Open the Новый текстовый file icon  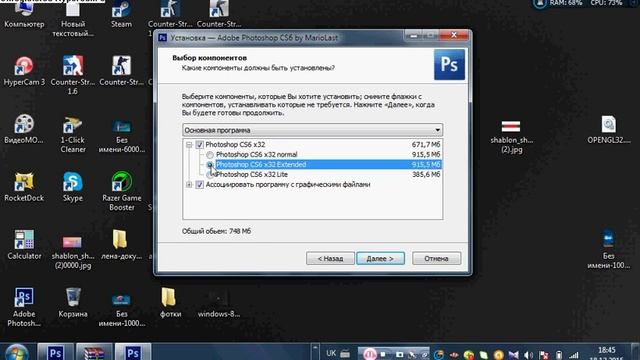[x=73, y=18]
